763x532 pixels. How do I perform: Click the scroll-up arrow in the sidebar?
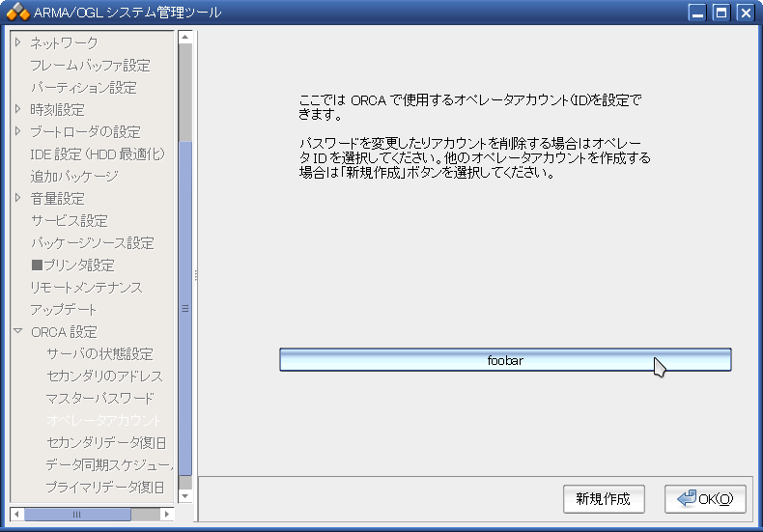(185, 38)
